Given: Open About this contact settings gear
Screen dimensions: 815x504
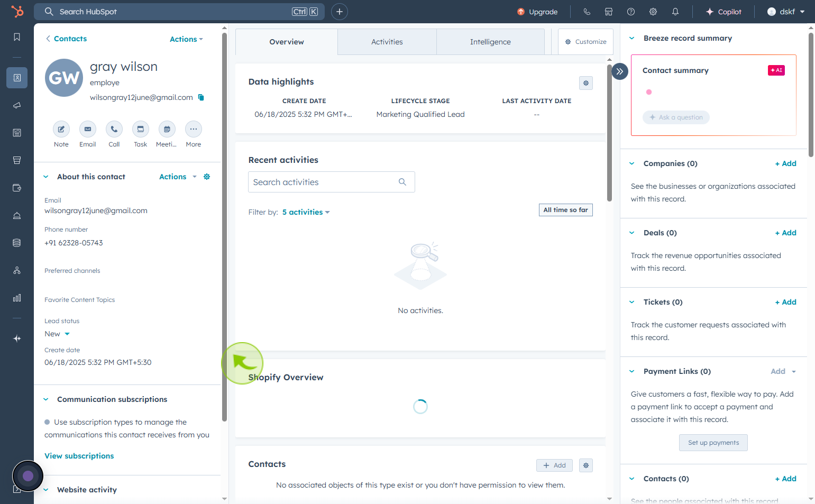Looking at the screenshot, I should 207,177.
